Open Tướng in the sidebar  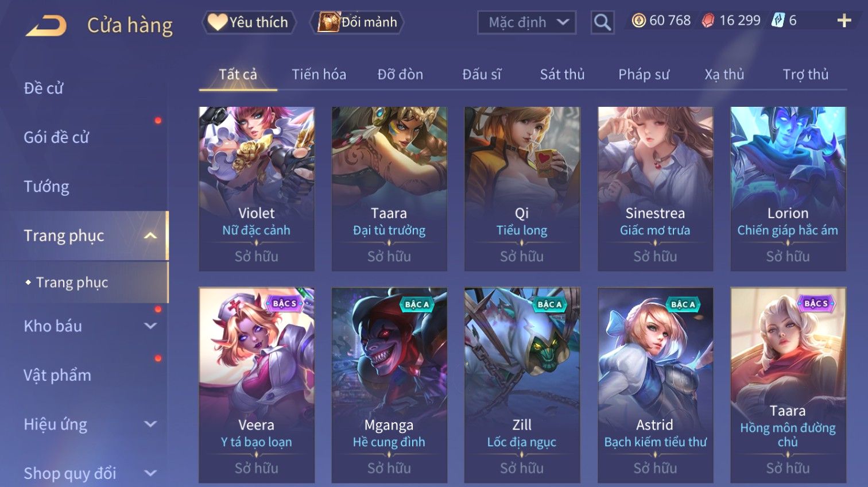pos(46,187)
